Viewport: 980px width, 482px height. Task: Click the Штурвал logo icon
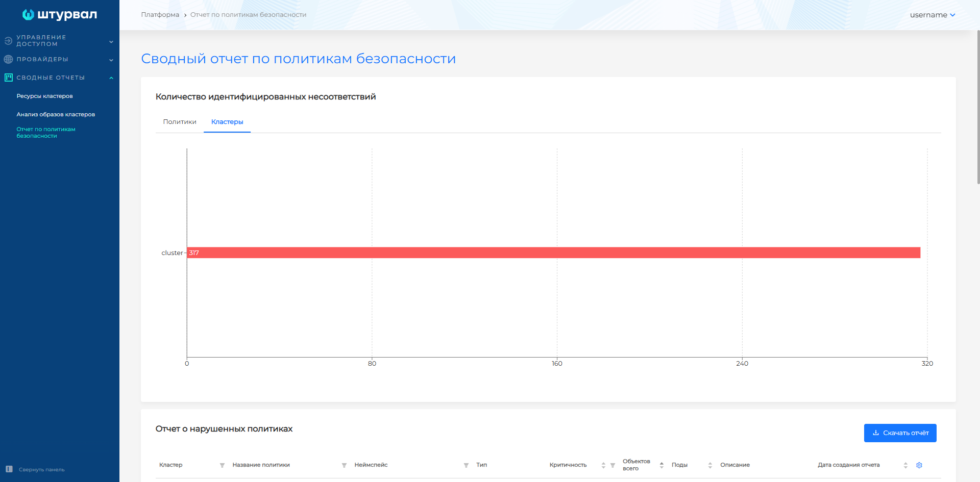pos(28,15)
